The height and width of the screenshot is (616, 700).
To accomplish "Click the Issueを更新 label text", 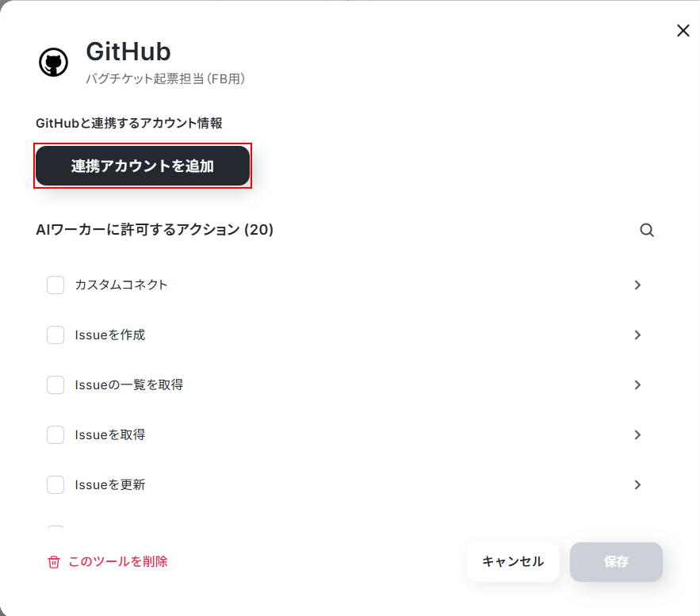I will pyautogui.click(x=110, y=484).
